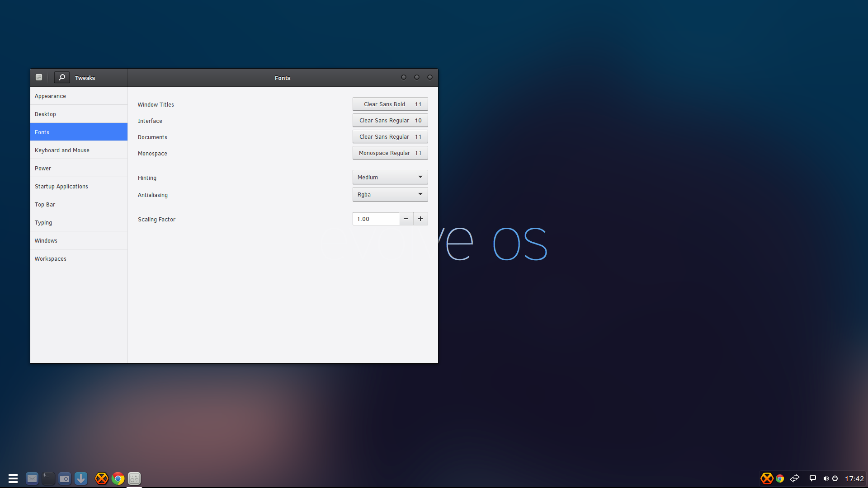Screen dimensions: 868x488
Task: Open the download app with arrow icon
Action: [81, 478]
